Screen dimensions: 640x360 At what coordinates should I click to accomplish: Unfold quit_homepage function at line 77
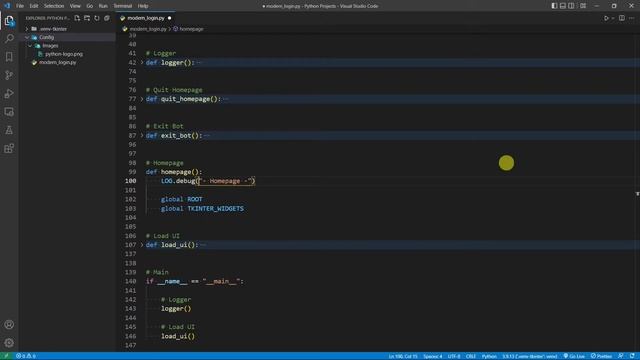pyautogui.click(x=142, y=99)
